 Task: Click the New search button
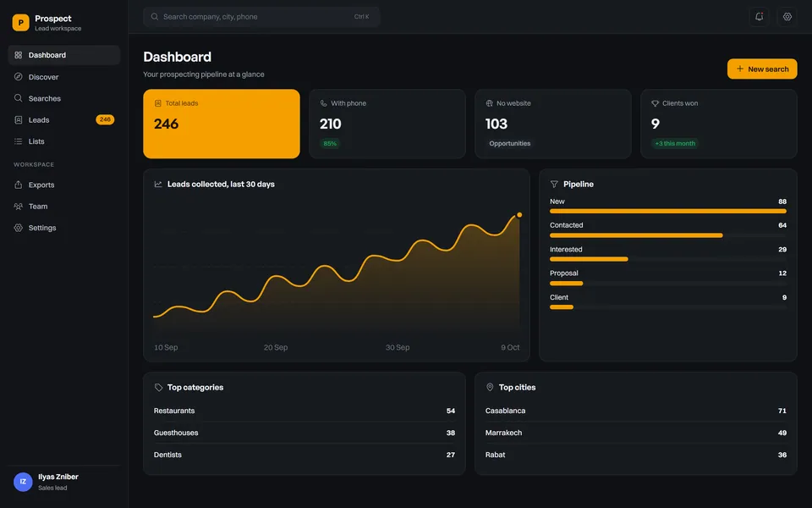pyautogui.click(x=762, y=69)
